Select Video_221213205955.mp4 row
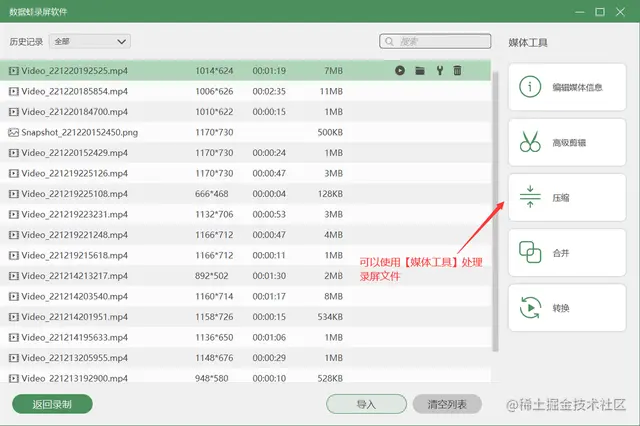Screen dimensions: 640x426 click(245, 358)
